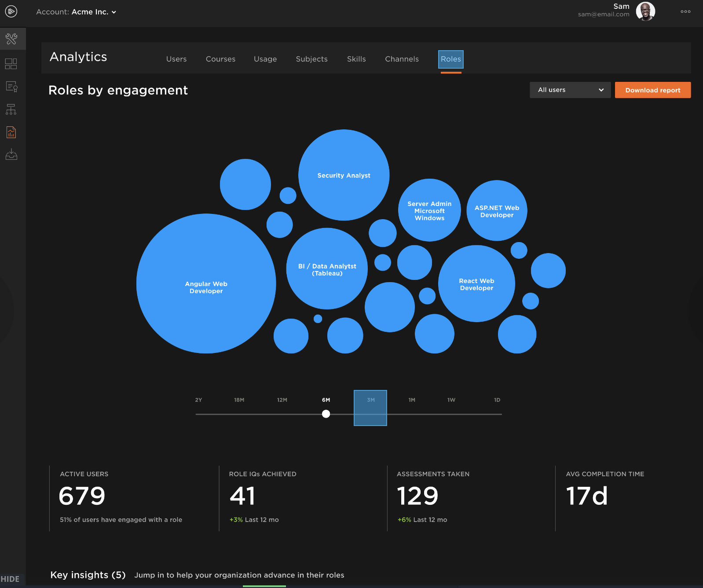Set time range to 12M

282,400
